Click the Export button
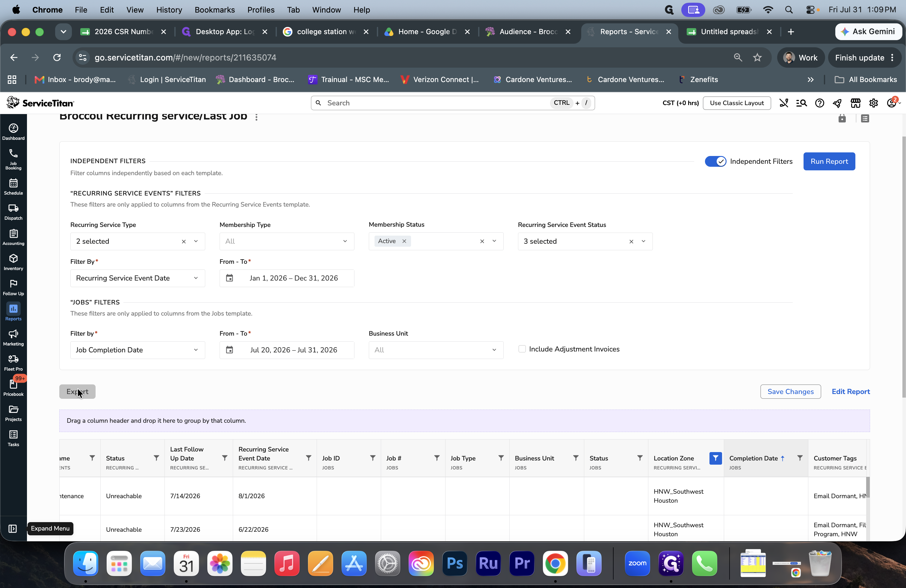This screenshot has width=906, height=588. 77,391
